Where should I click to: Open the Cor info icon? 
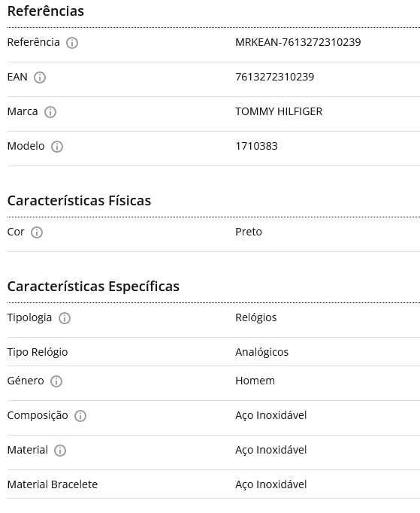37,232
